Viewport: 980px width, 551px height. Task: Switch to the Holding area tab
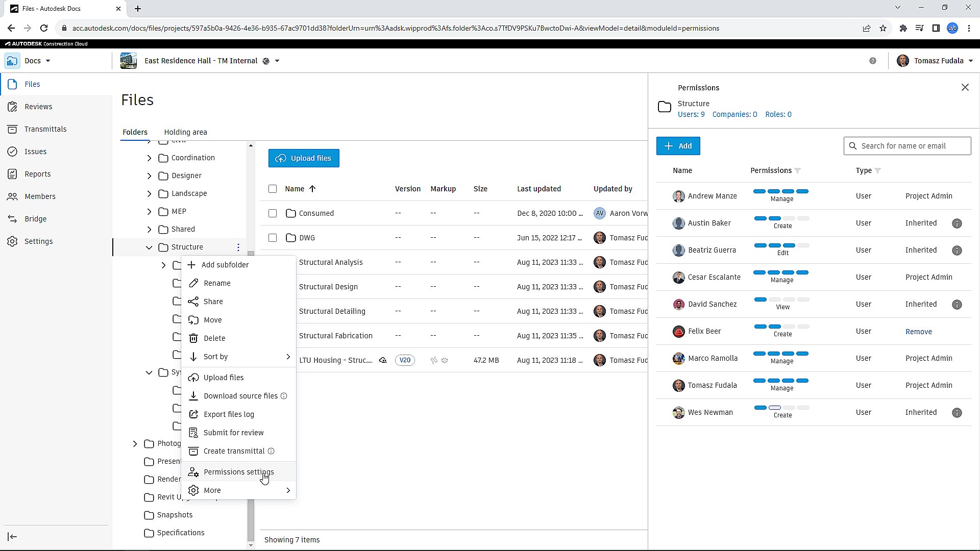coord(185,132)
